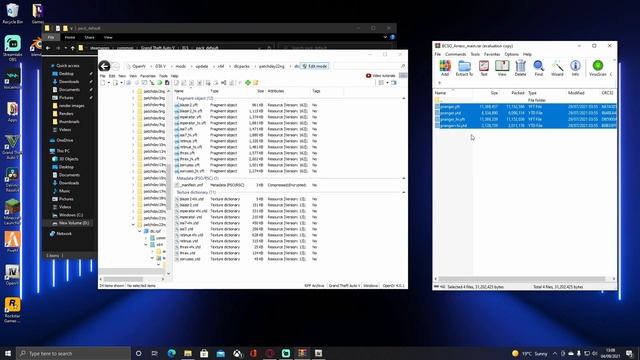Select New Volume (D:) in Explorer sidebar
Viewport: 640px width, 360px height.
pyautogui.click(x=73, y=223)
